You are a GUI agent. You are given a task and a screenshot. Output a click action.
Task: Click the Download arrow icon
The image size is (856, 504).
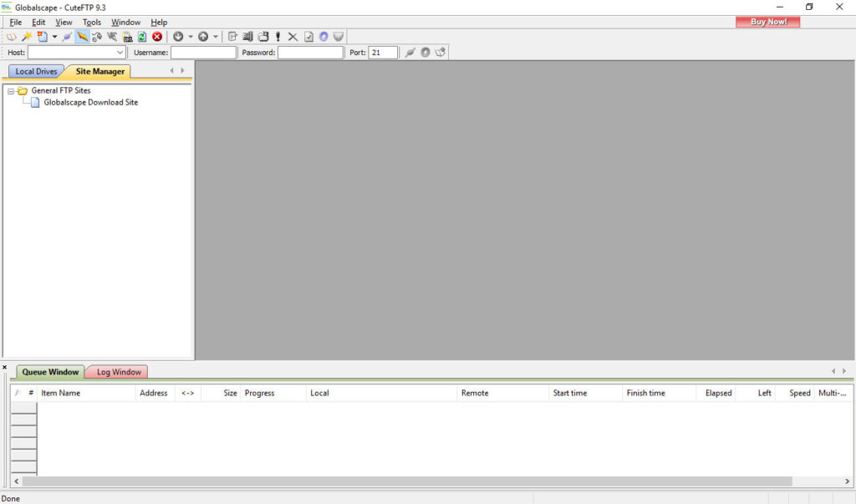[x=177, y=37]
